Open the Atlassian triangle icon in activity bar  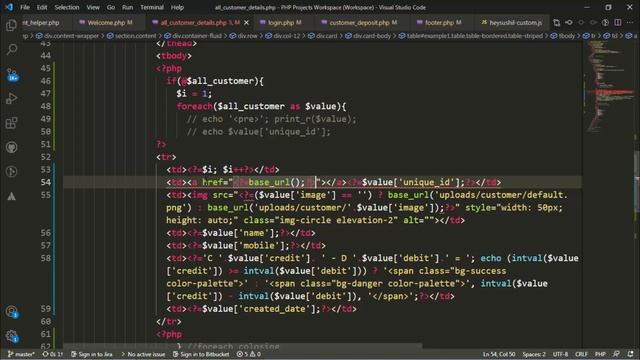pos(11,196)
